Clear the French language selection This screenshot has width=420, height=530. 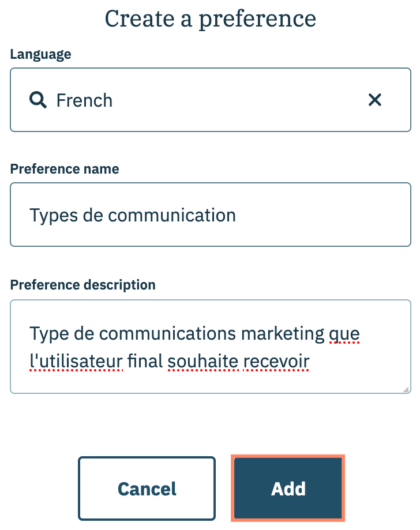(375, 100)
